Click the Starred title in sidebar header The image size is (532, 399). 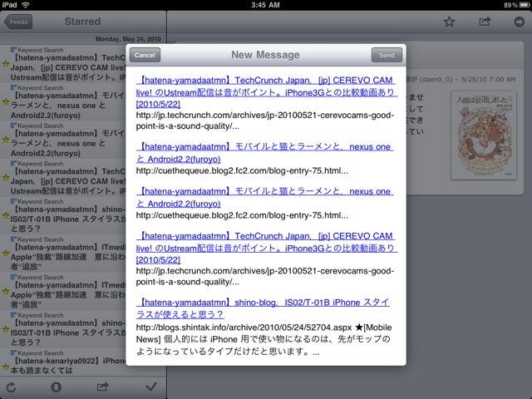point(82,22)
